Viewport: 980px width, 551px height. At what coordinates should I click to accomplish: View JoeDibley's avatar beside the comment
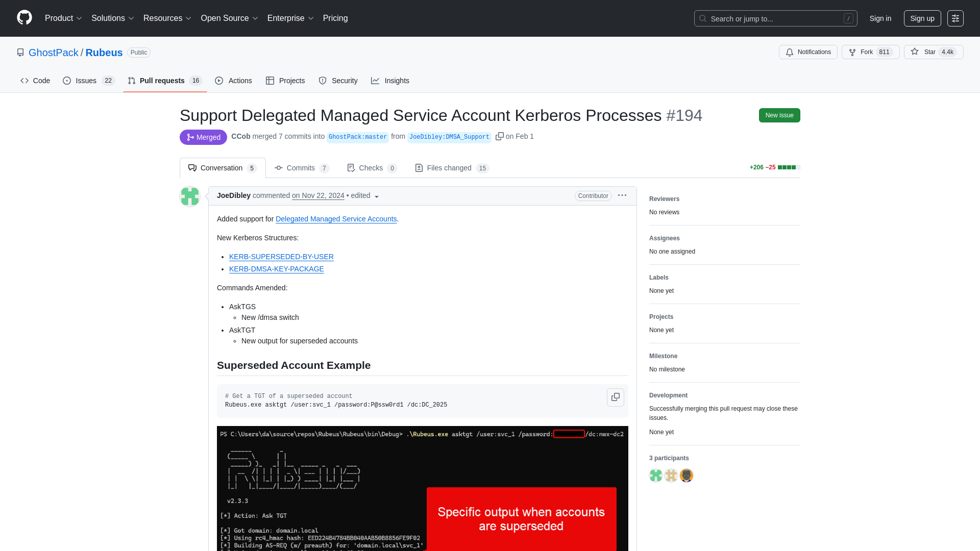[190, 196]
